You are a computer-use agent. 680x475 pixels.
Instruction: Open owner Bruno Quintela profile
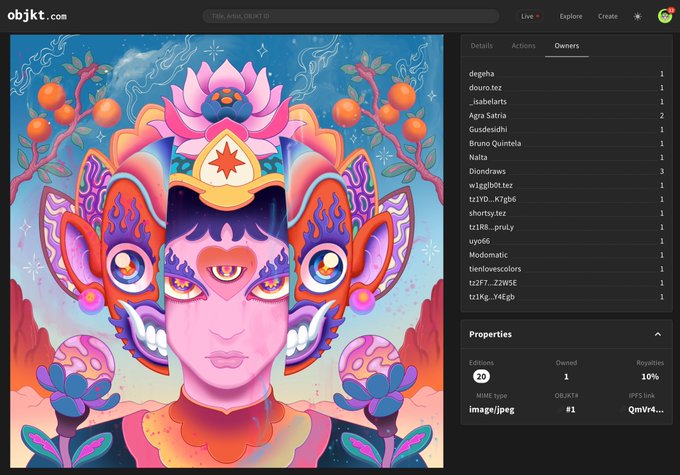pyautogui.click(x=495, y=143)
